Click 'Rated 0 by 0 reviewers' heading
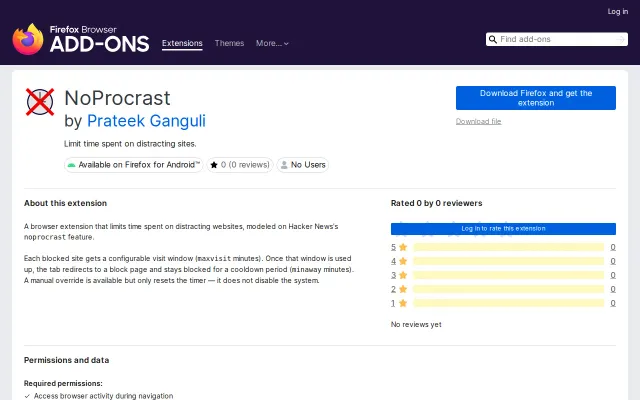 pyautogui.click(x=436, y=203)
